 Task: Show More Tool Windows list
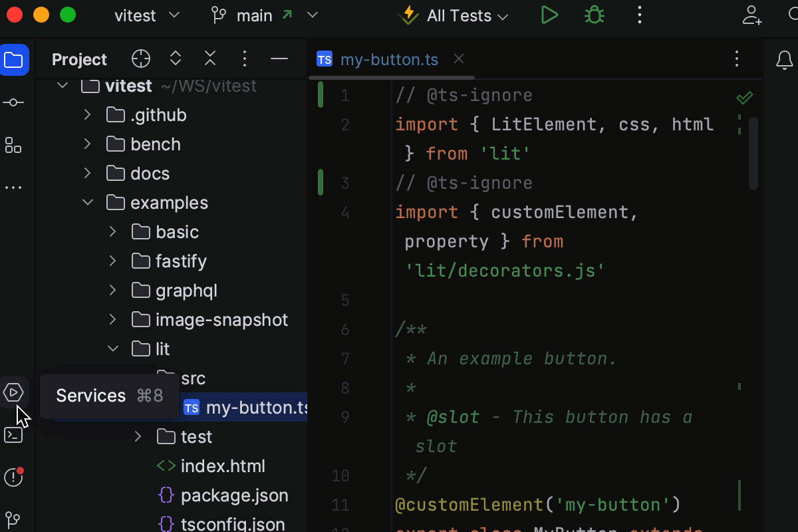[14, 187]
